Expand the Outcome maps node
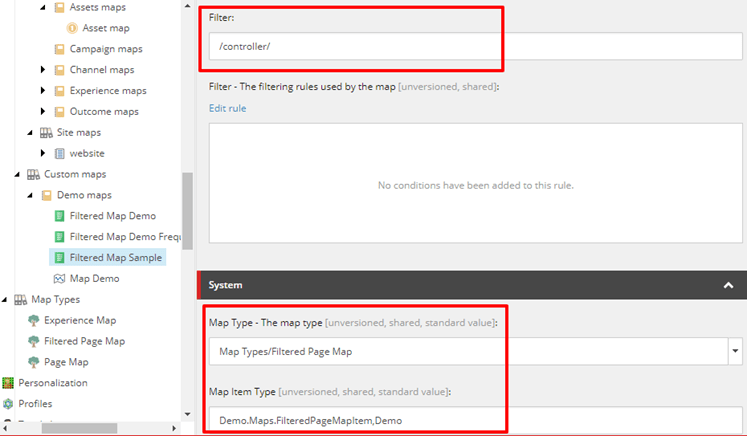 [43, 112]
